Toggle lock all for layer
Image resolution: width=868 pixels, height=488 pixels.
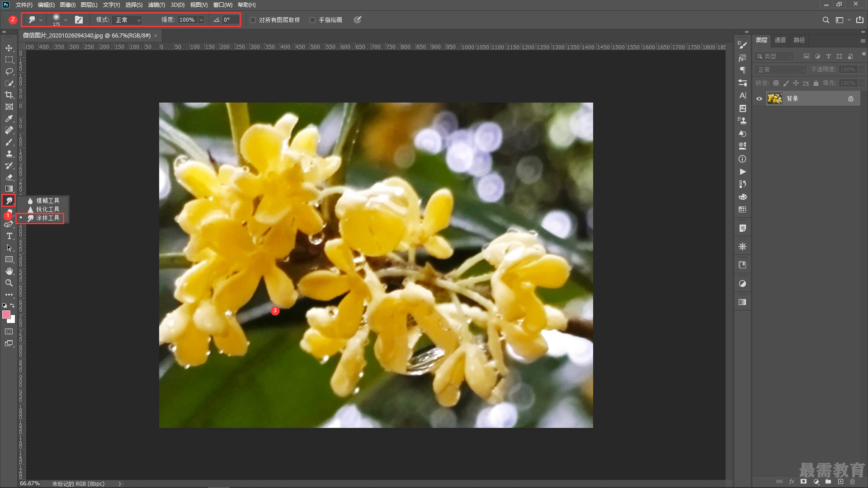tap(816, 83)
